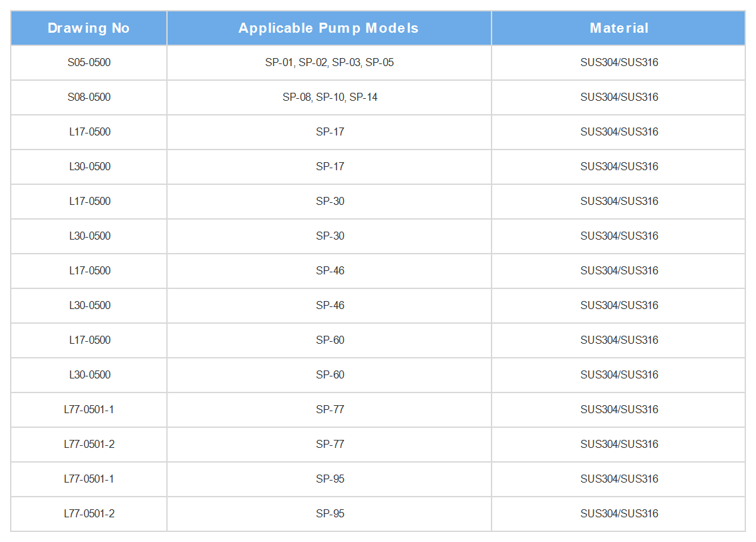Click the L17-0500 cell beside SP-46
This screenshot has height=542, width=756.
coord(89,271)
